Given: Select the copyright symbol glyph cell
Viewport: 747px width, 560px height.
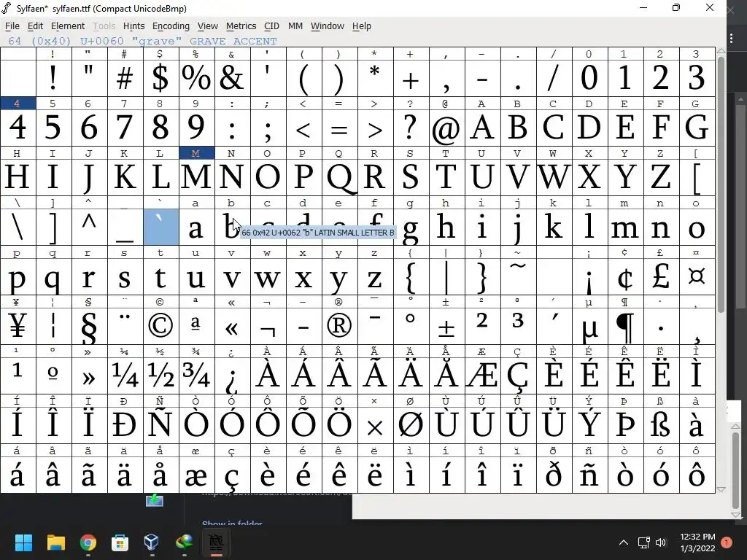Looking at the screenshot, I should [161, 326].
